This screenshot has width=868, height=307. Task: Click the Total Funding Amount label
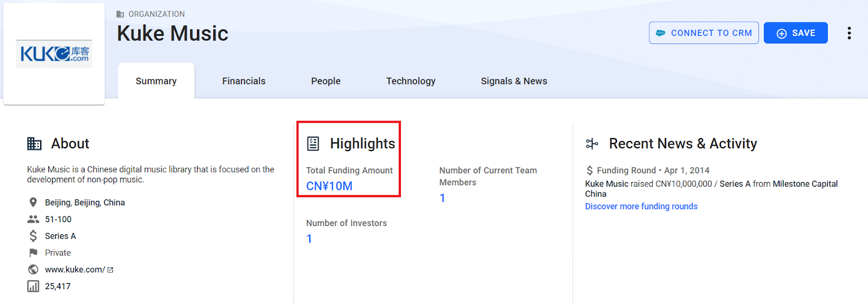click(x=349, y=171)
